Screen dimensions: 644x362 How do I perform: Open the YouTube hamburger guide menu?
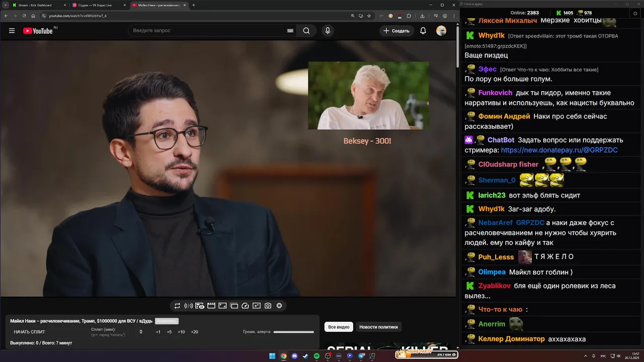click(12, 31)
